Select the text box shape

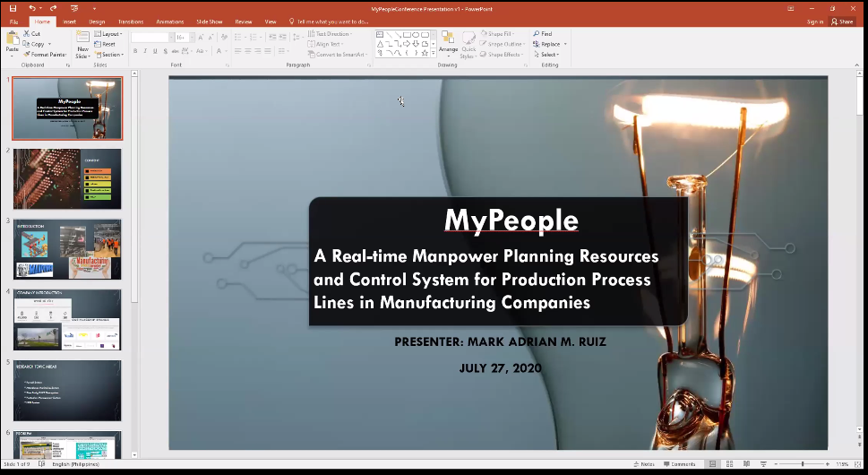[x=380, y=34]
